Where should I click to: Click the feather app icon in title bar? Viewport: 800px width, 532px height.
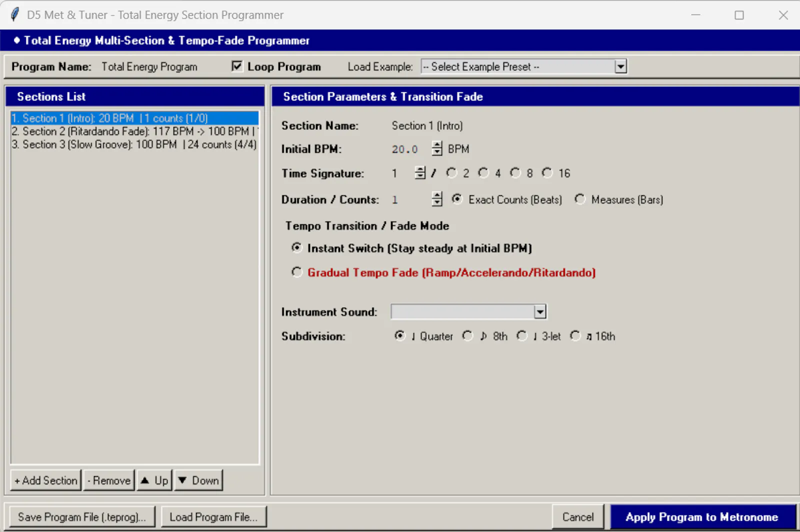pos(15,14)
